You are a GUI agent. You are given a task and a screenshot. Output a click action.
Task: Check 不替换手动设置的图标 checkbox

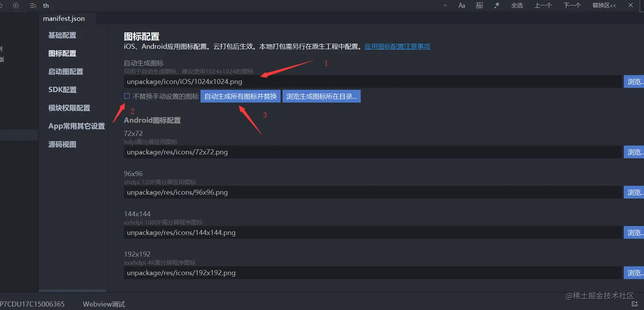pyautogui.click(x=127, y=96)
